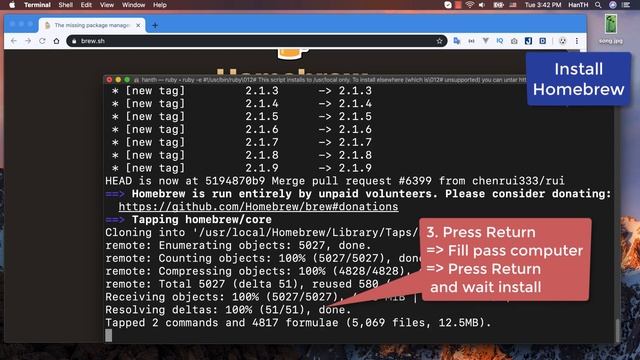Check the battery status icon
The height and width of the screenshot is (360, 640).
[498, 5]
